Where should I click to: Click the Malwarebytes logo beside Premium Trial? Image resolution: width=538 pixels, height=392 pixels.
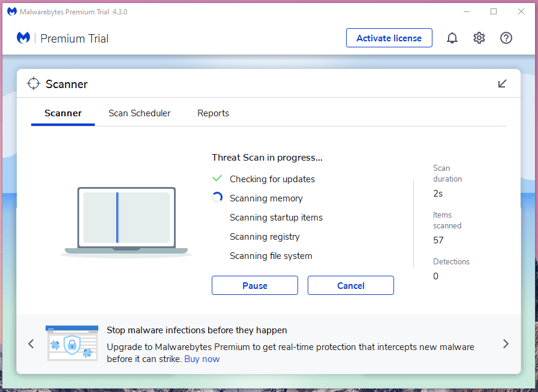23,38
